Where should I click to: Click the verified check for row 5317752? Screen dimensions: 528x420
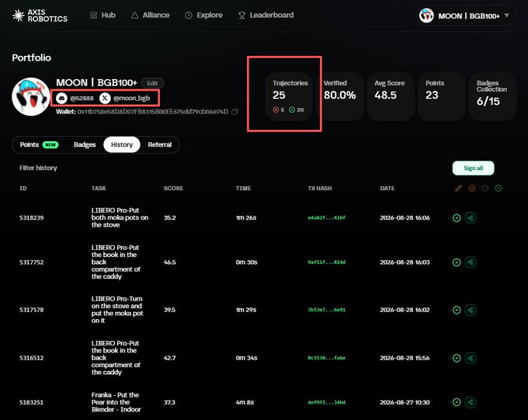click(457, 262)
